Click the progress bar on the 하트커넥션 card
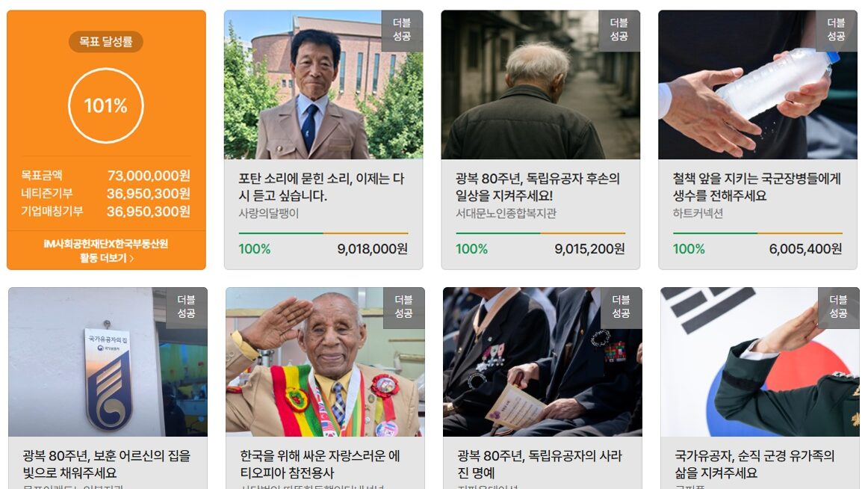Viewport: 868px width, 489px height. [757, 233]
